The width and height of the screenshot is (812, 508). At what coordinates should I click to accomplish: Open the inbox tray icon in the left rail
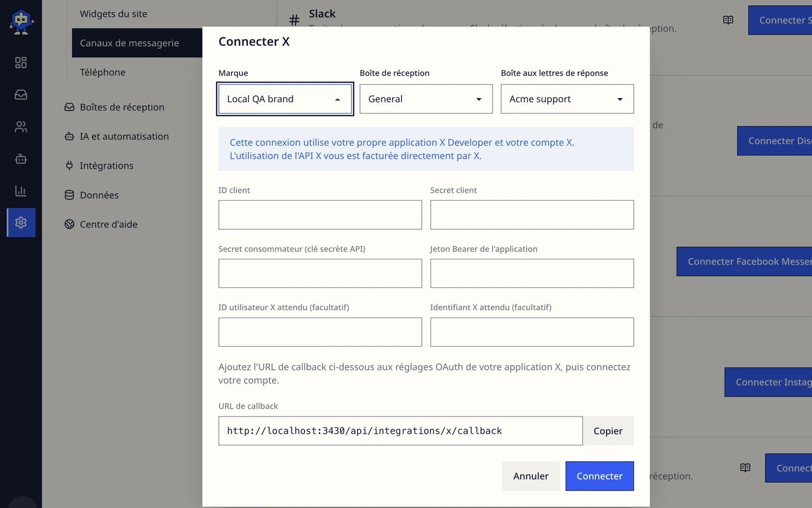(21, 95)
